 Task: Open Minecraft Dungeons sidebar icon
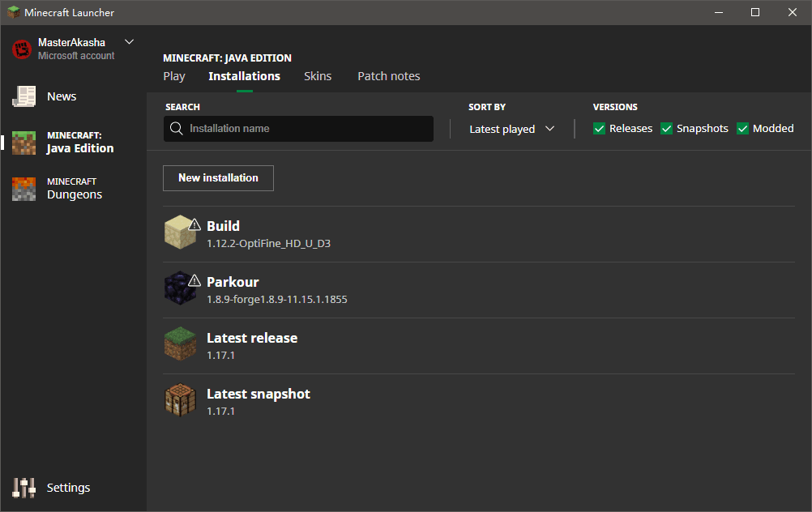24,189
